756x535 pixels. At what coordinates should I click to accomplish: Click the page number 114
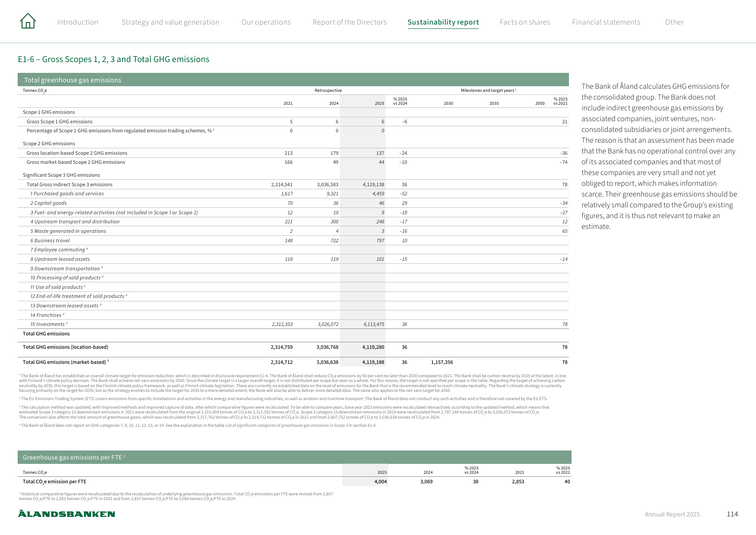[732, 514]
